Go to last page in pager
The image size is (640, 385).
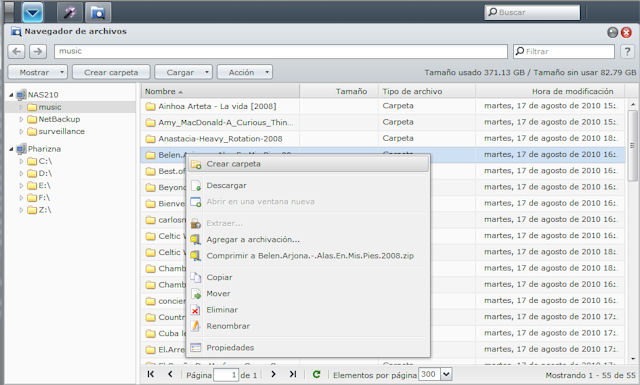point(293,374)
